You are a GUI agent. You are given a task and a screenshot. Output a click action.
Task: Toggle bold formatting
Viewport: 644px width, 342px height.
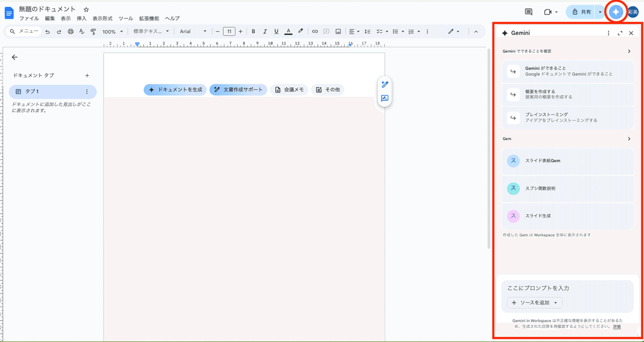pos(253,32)
